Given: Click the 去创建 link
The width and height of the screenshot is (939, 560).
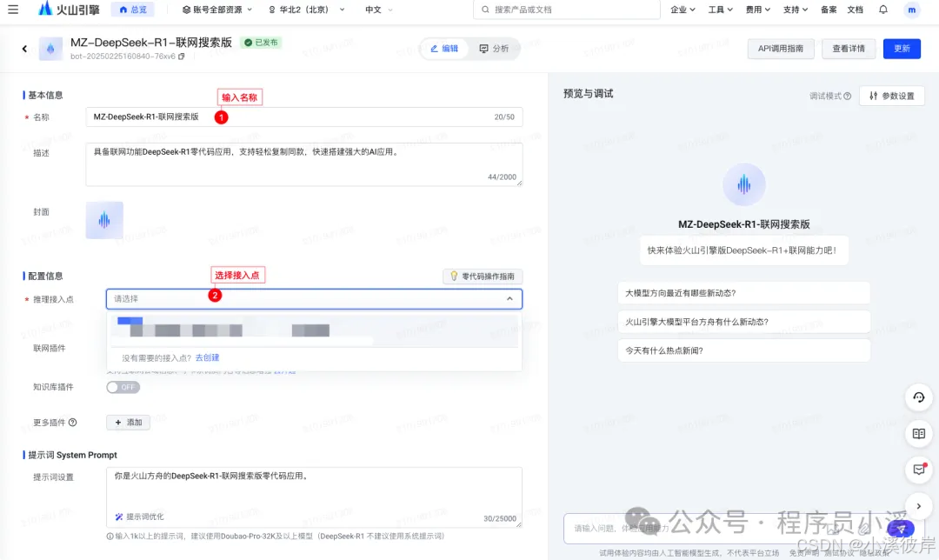Looking at the screenshot, I should pos(207,357).
